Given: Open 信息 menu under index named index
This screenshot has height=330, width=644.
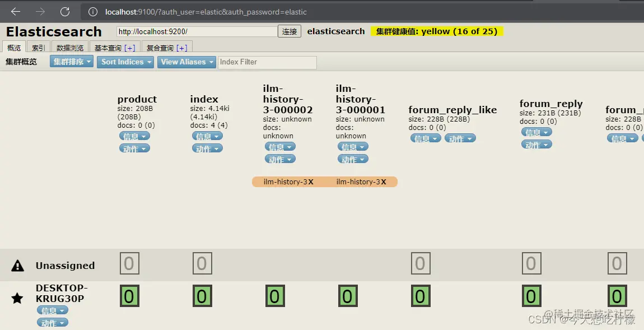Looking at the screenshot, I should click(x=207, y=136).
